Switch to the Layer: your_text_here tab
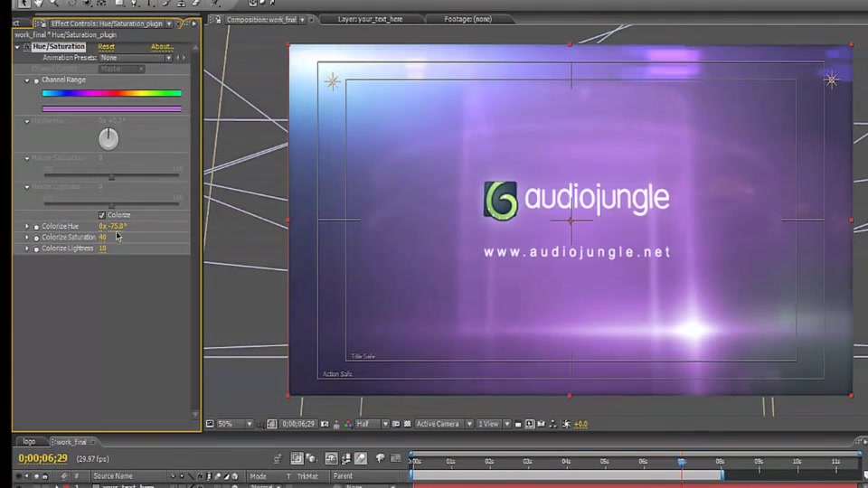The width and height of the screenshot is (868, 488). pos(371,19)
